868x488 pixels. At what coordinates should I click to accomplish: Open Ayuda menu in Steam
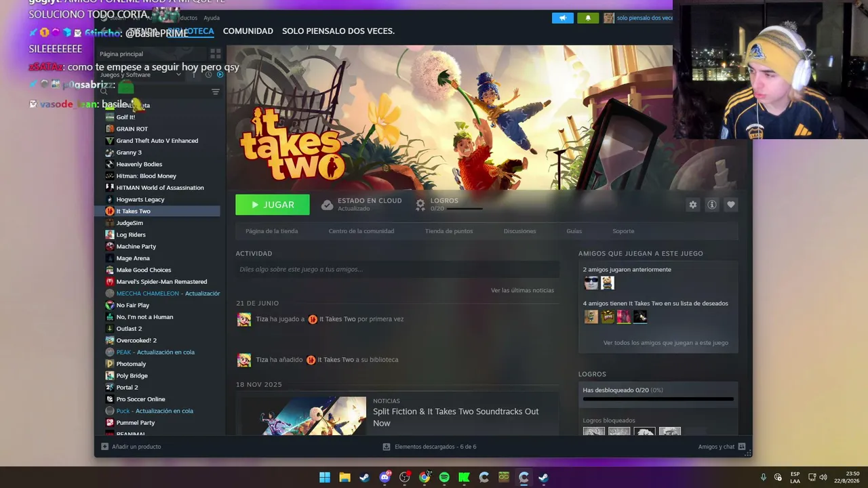[x=212, y=18]
